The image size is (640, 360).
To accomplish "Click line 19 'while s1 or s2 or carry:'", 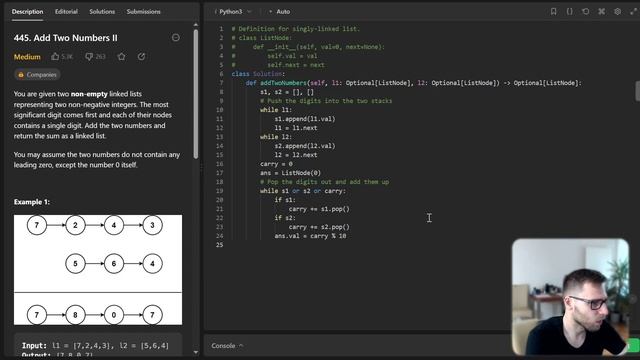I will point(302,191).
